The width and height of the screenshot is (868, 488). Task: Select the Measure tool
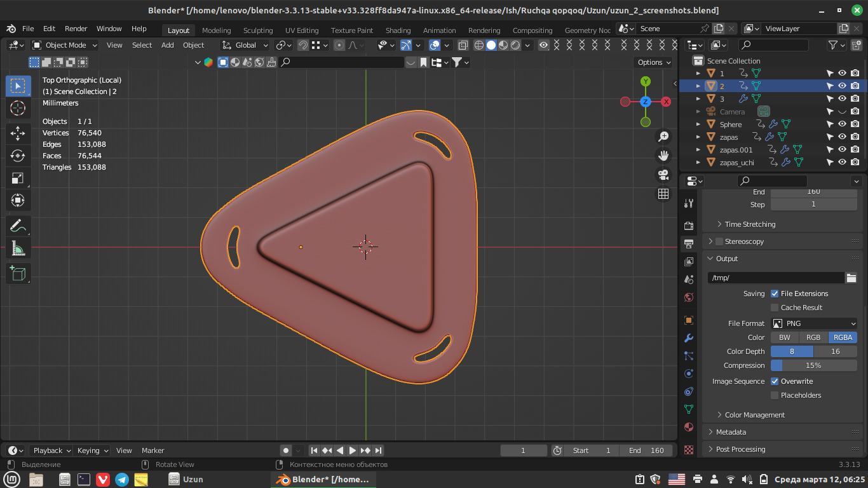18,249
